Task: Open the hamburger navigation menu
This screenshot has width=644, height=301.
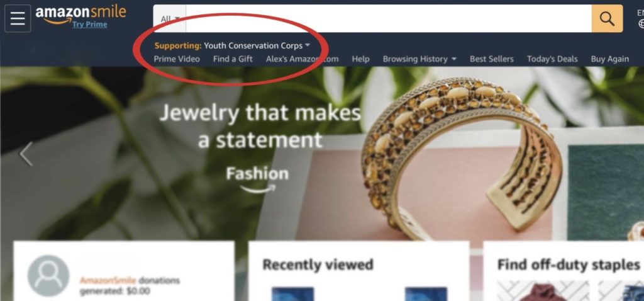Action: point(18,18)
